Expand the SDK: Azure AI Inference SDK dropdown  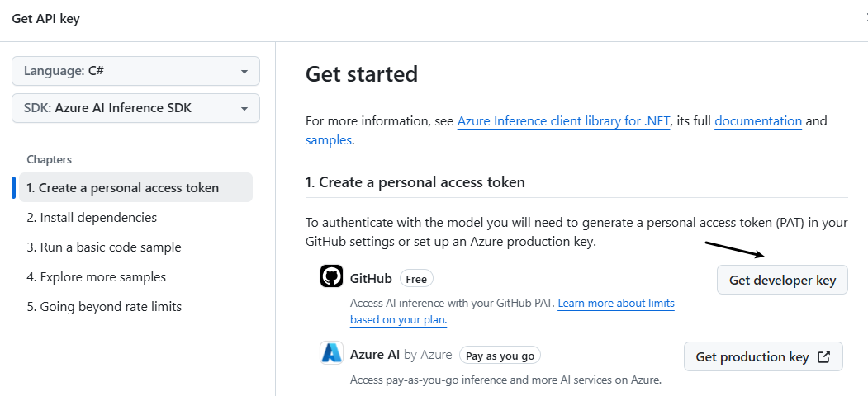pos(135,108)
